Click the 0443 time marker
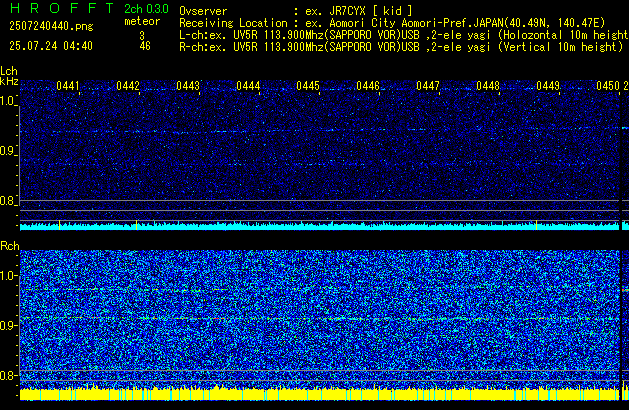The height and width of the screenshot is (410, 629). coord(188,86)
